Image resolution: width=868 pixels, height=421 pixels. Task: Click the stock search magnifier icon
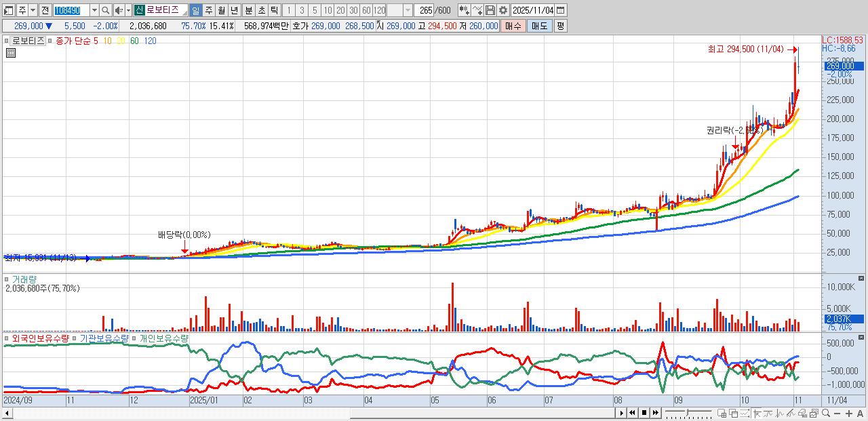click(x=105, y=10)
